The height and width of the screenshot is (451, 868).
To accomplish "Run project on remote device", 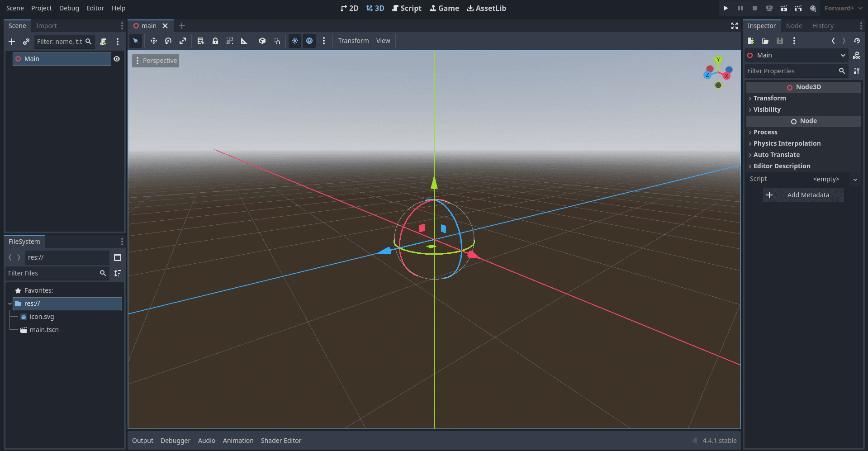I will [769, 8].
